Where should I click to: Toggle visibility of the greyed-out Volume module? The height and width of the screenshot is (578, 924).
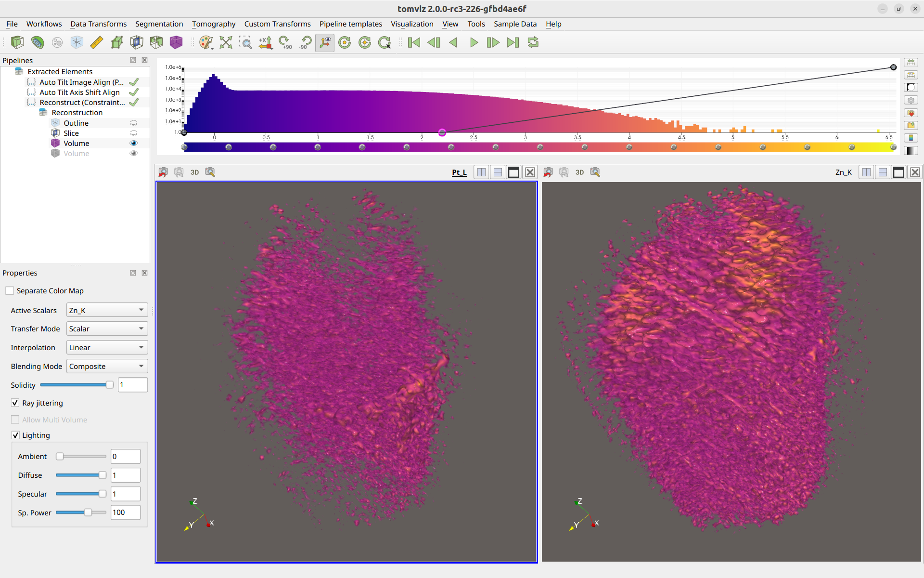[134, 153]
